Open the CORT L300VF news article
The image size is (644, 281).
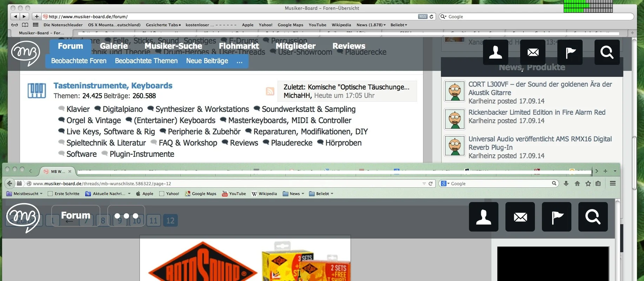pos(540,88)
